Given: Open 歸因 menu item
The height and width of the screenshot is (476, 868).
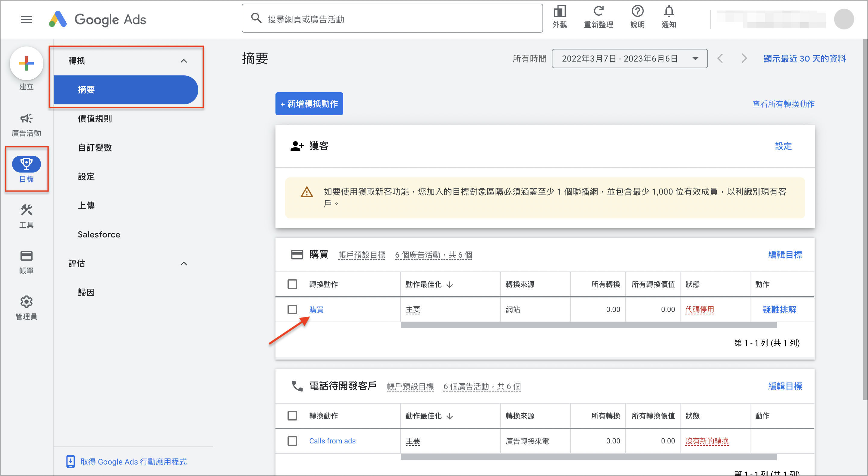Looking at the screenshot, I should 86,293.
